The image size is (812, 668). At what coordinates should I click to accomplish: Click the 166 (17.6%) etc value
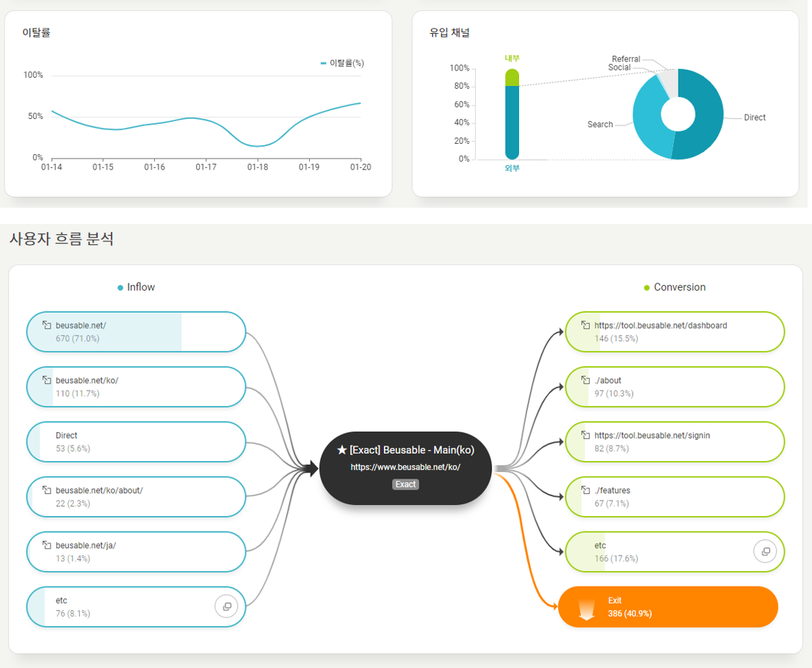pyautogui.click(x=616, y=558)
